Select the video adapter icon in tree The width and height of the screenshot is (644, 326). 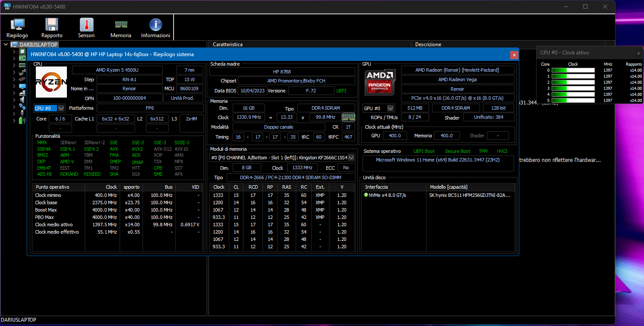click(22, 79)
